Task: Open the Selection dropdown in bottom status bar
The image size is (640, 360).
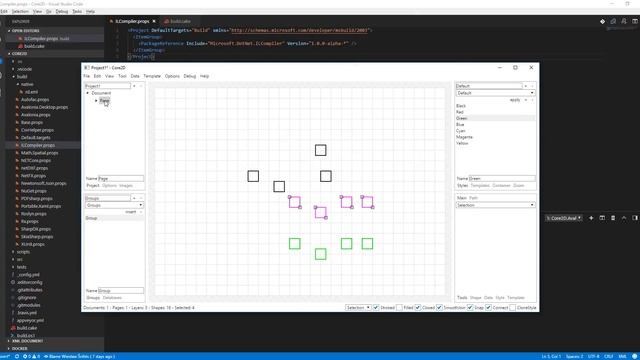Action: tap(358, 307)
